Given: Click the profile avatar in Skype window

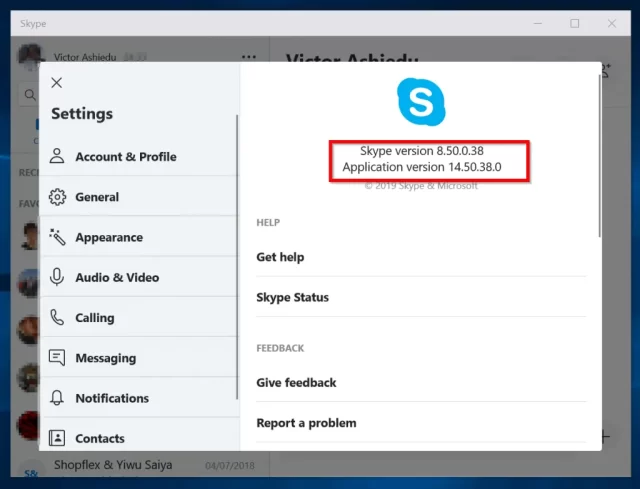Looking at the screenshot, I should (31, 56).
